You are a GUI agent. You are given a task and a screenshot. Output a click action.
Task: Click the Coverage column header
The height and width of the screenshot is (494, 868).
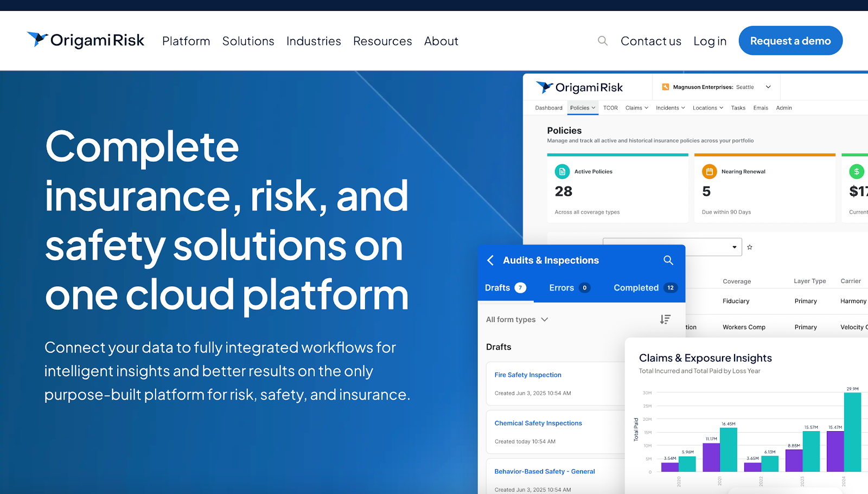click(x=737, y=281)
